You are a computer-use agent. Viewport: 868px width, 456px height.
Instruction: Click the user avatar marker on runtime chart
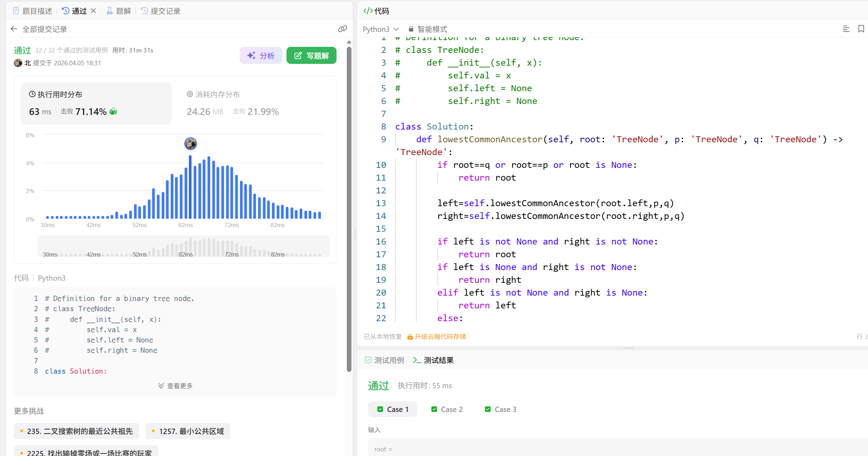(x=191, y=144)
